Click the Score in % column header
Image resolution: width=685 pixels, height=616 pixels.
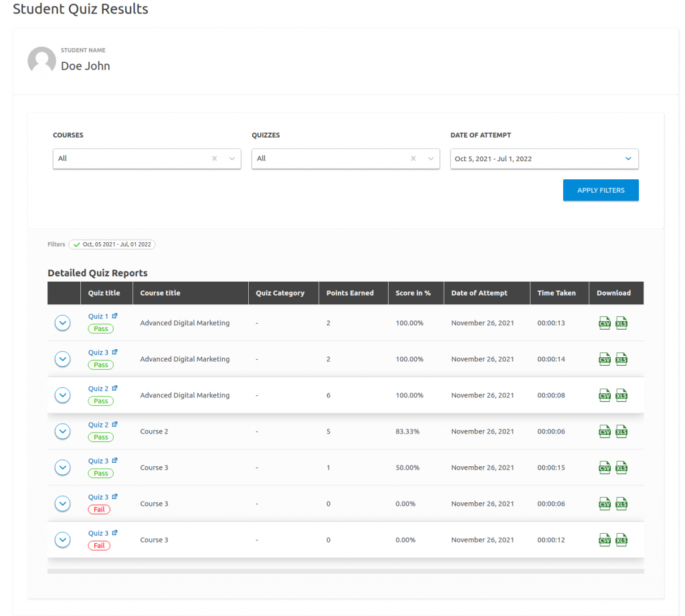413,293
